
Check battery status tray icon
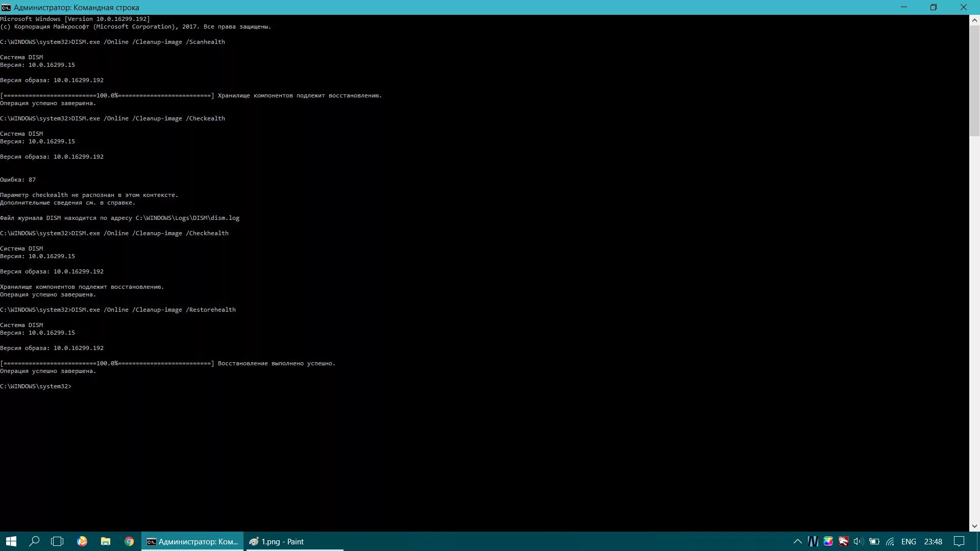point(874,541)
